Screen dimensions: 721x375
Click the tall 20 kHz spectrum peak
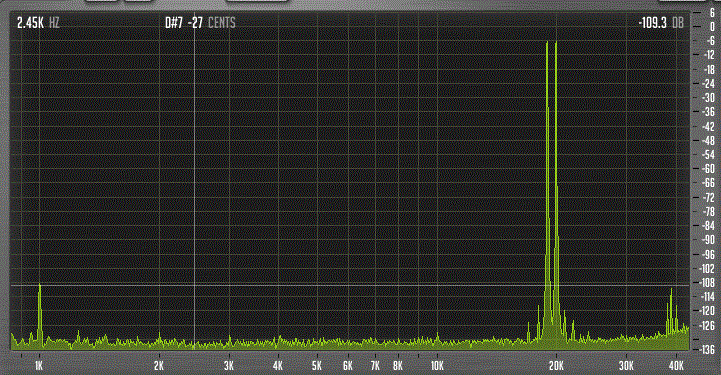(x=556, y=184)
